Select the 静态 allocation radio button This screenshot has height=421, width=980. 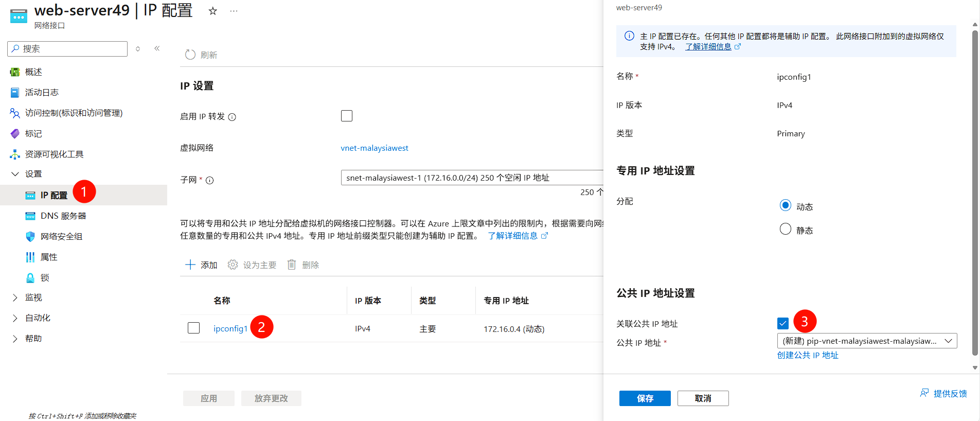tap(786, 229)
